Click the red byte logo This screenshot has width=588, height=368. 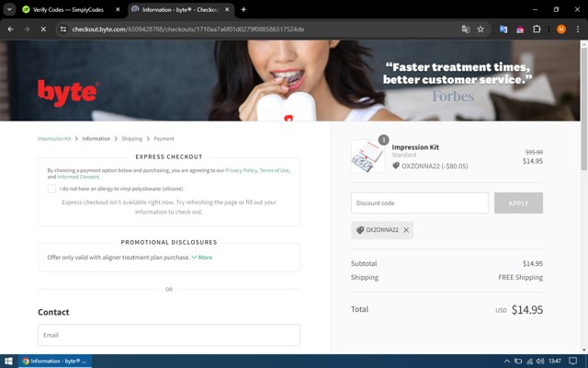tap(68, 93)
